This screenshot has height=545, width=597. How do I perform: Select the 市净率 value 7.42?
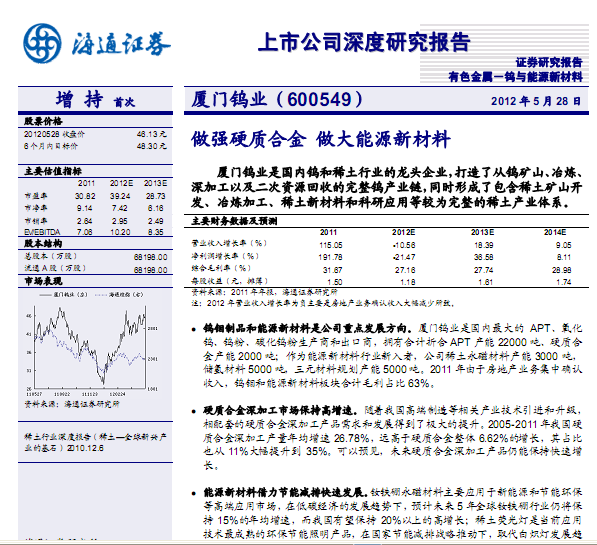(120, 208)
